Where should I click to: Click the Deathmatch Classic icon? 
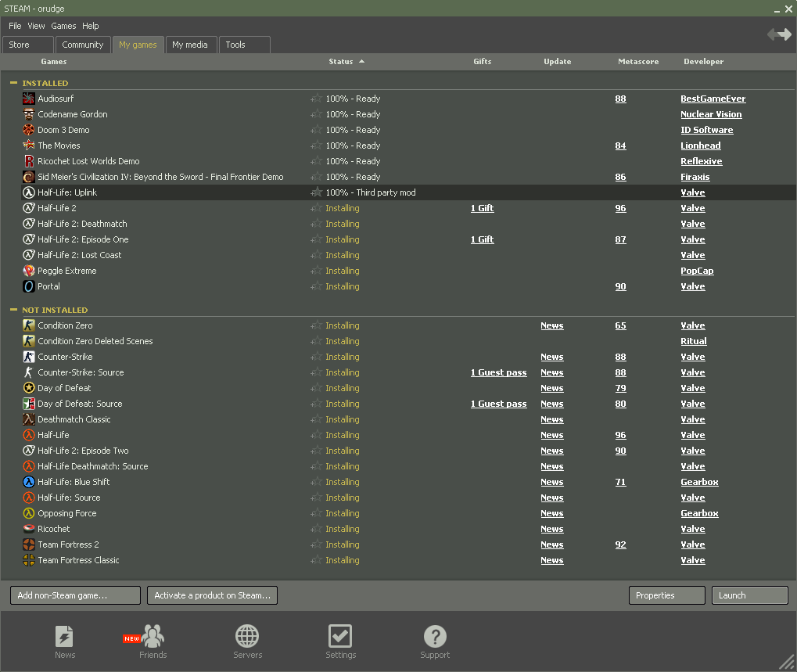[29, 419]
